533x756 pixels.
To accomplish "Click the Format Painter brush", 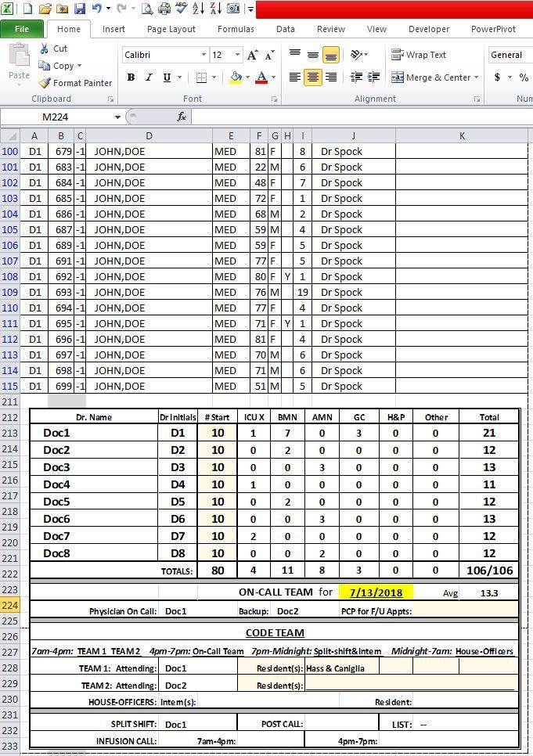I will pos(45,83).
